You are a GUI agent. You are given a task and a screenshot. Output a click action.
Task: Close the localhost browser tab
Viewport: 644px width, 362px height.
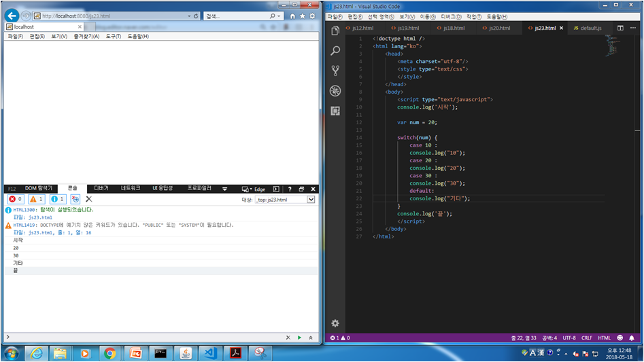[x=80, y=26]
